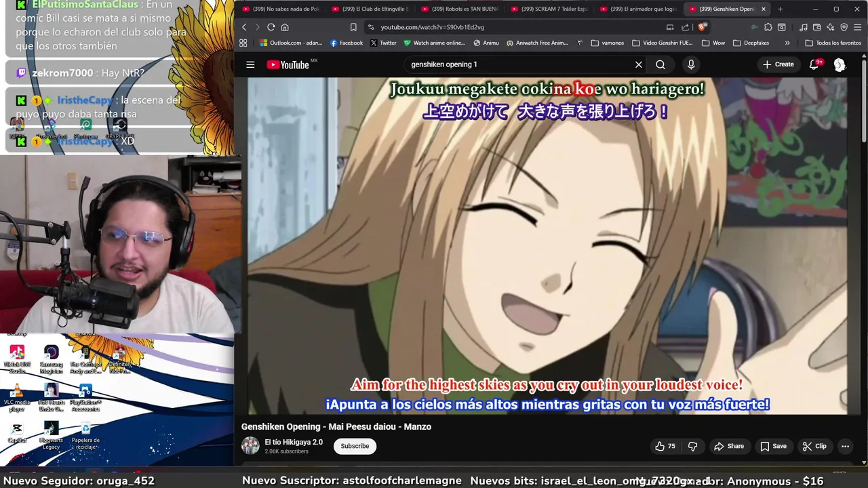Viewport: 868px width, 488px height.
Task: Open Papelera de reciclaje desktop icon
Action: [x=85, y=436]
